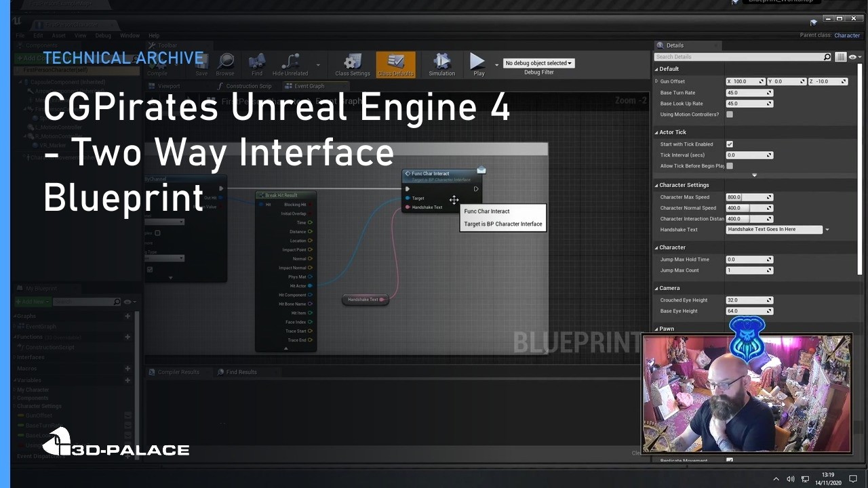Open Handshake Text advanced dropdown arrow
Screen dimensions: 868x488
point(827,230)
